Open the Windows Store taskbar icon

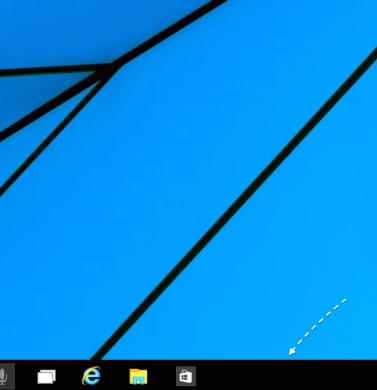click(x=186, y=376)
